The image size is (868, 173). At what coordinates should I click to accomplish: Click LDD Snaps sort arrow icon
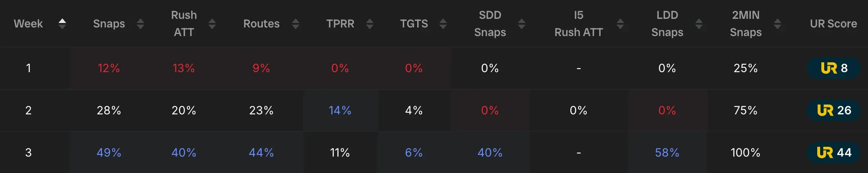(x=699, y=24)
